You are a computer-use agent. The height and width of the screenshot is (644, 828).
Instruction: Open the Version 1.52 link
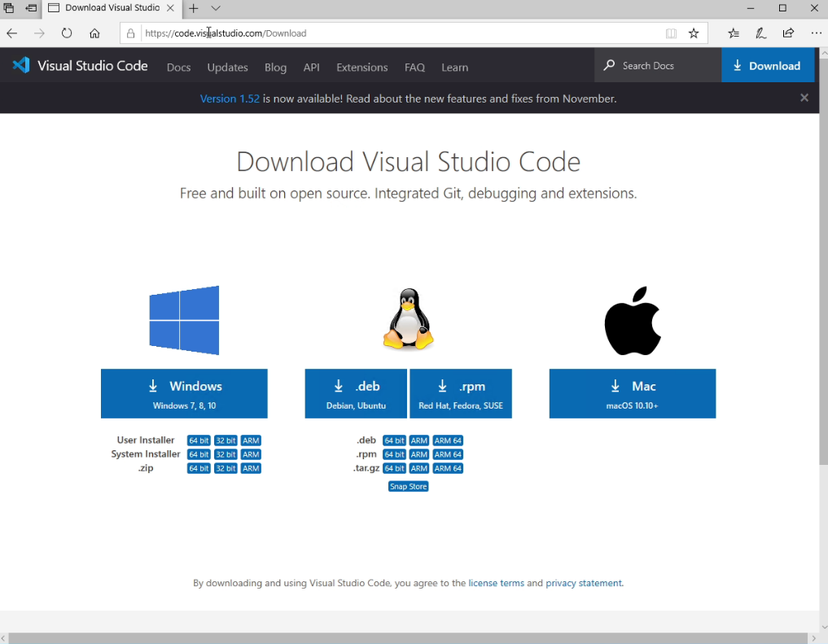pos(230,99)
